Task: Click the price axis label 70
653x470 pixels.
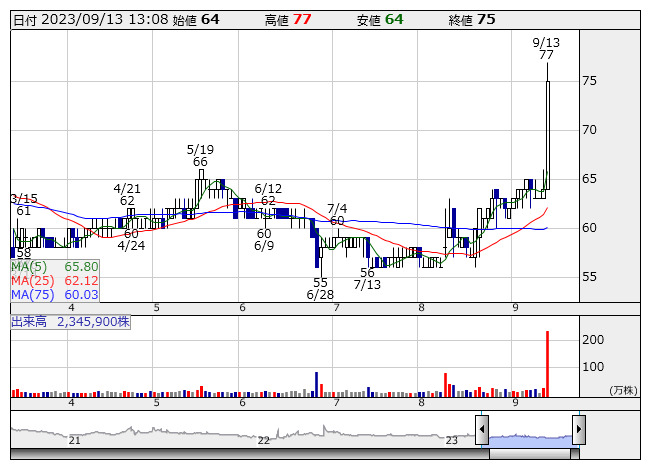Action: [589, 130]
